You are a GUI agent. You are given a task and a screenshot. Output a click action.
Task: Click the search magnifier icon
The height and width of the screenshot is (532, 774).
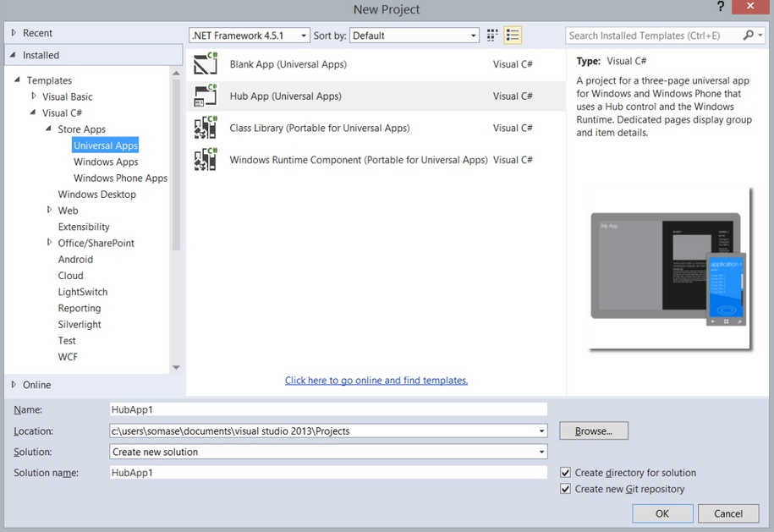click(748, 36)
